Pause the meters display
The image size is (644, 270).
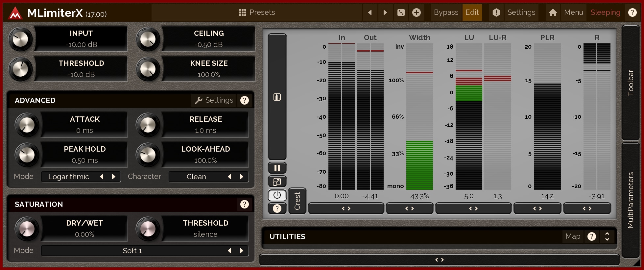point(277,168)
